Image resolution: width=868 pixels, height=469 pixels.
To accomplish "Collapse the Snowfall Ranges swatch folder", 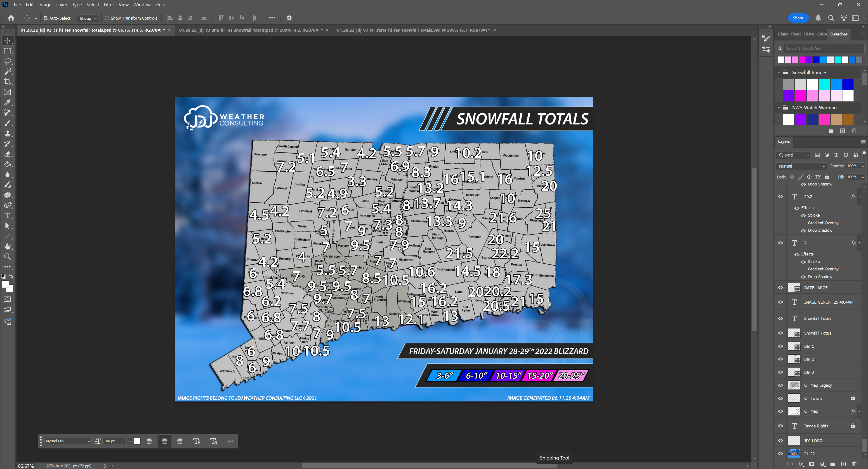I will tap(779, 72).
